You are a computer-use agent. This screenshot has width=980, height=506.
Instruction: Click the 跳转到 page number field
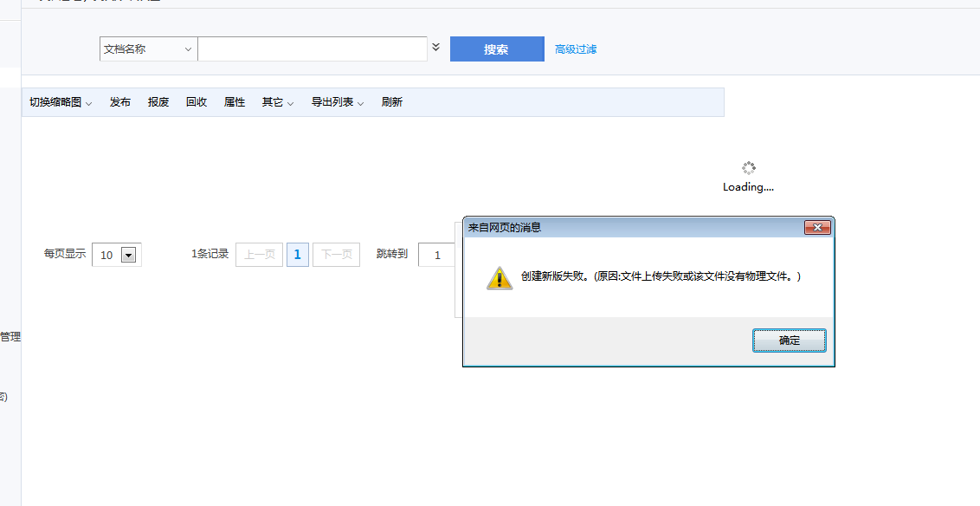(x=437, y=255)
